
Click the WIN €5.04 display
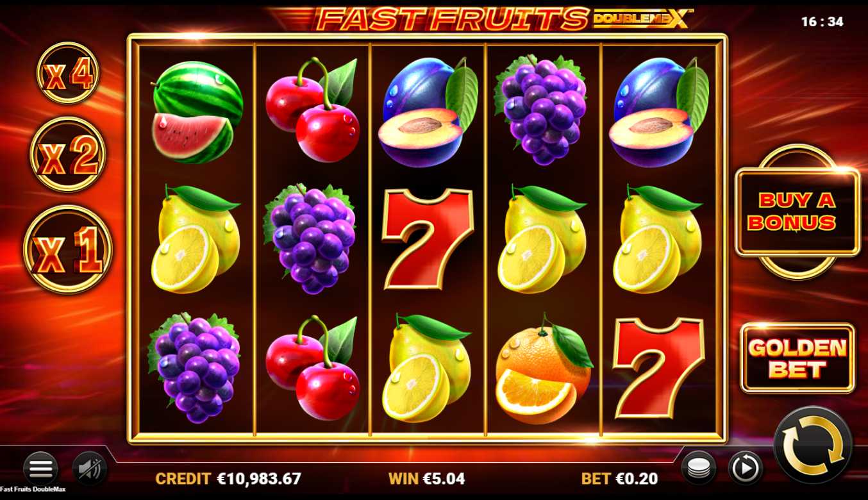[427, 478]
